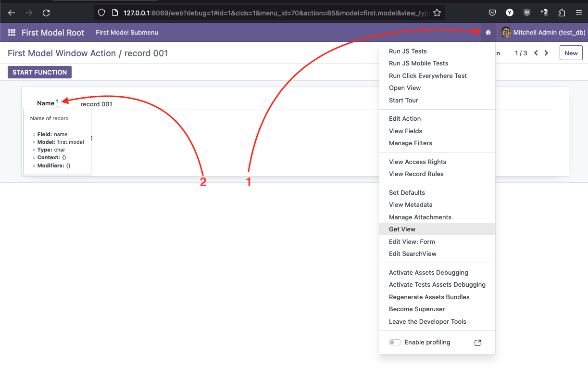Choose Edit Action

point(405,118)
